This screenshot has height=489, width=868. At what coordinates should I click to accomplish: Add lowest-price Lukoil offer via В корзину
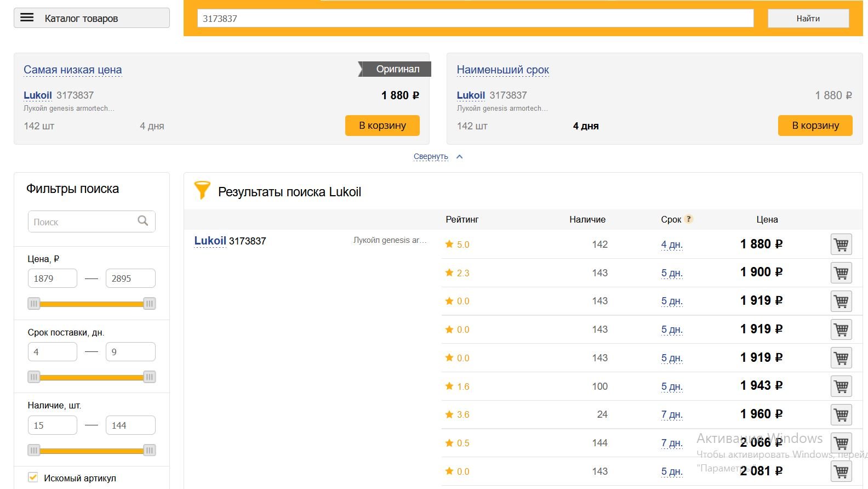click(x=382, y=126)
